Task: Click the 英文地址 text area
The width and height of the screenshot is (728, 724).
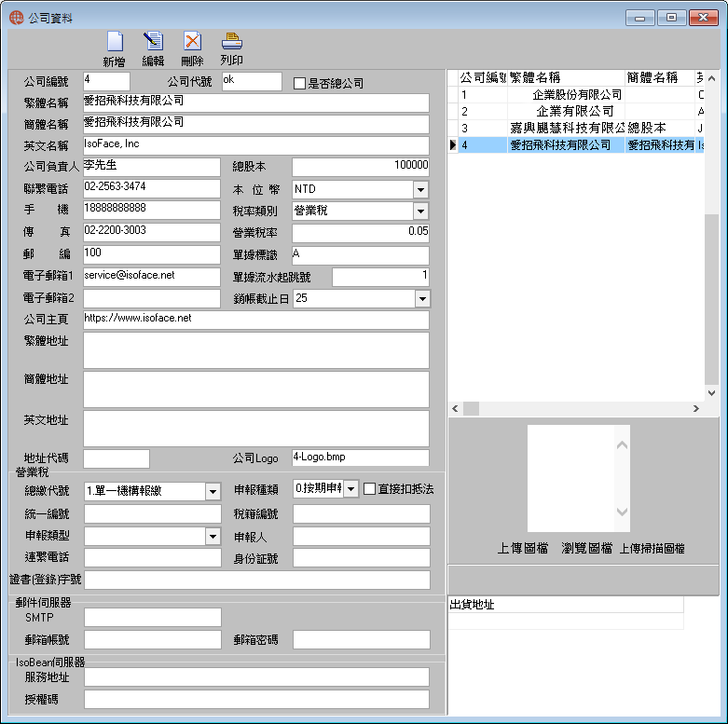Action: coord(256,428)
